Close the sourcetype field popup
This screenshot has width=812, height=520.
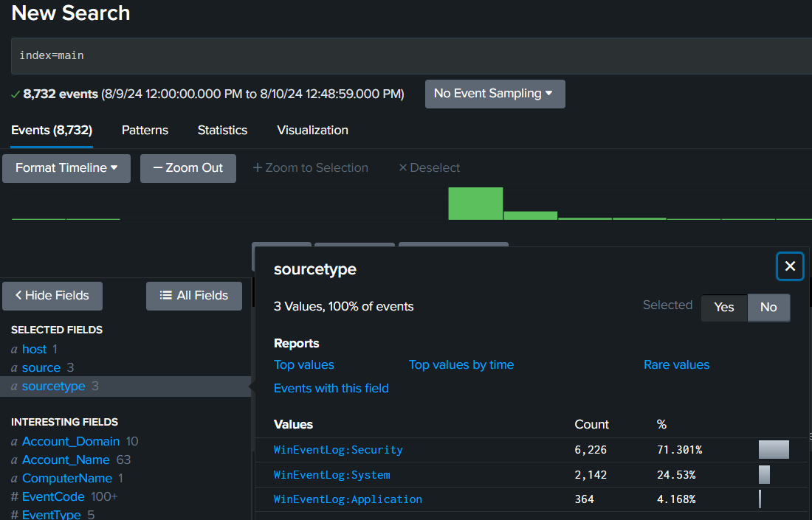click(790, 266)
